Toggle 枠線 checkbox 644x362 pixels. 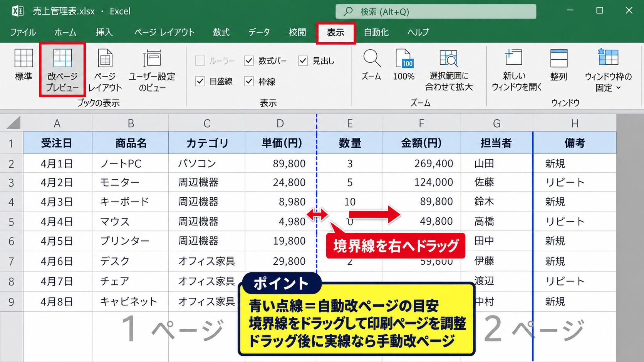pyautogui.click(x=249, y=81)
